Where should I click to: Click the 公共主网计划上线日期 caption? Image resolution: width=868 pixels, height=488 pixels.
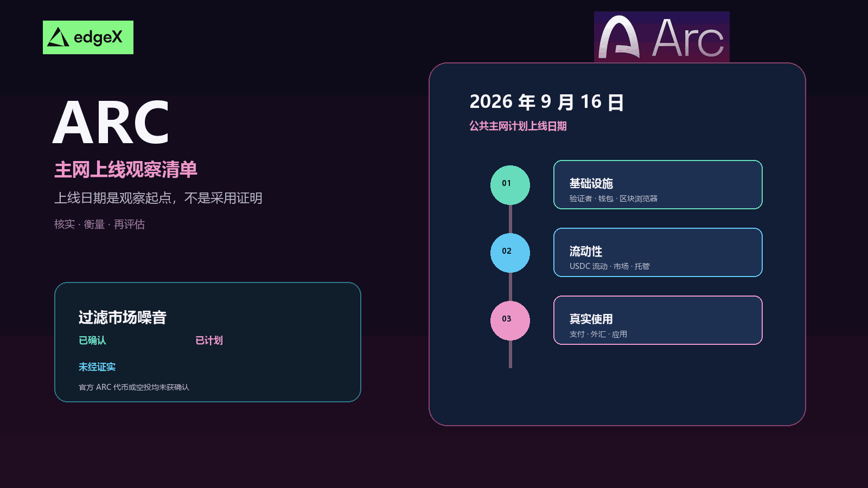tap(518, 126)
